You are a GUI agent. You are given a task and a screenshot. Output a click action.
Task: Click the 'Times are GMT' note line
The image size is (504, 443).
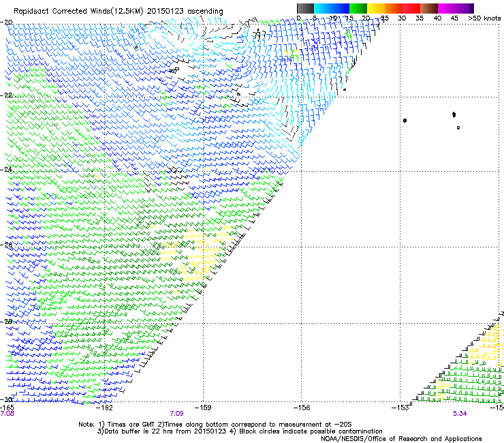click(215, 425)
